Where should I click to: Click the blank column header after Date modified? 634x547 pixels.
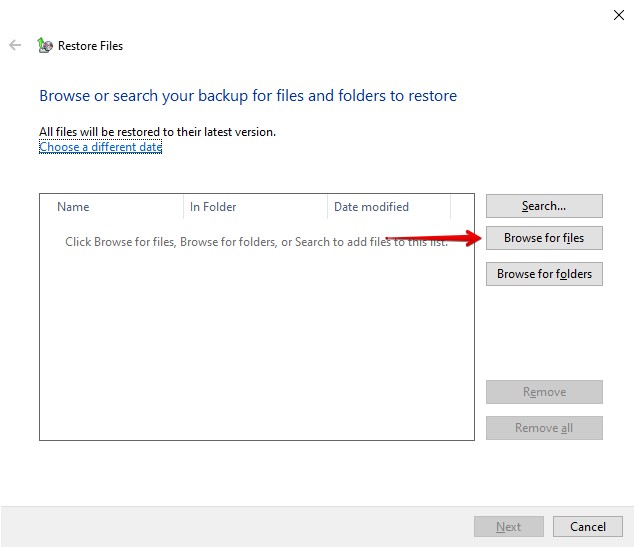click(x=462, y=207)
